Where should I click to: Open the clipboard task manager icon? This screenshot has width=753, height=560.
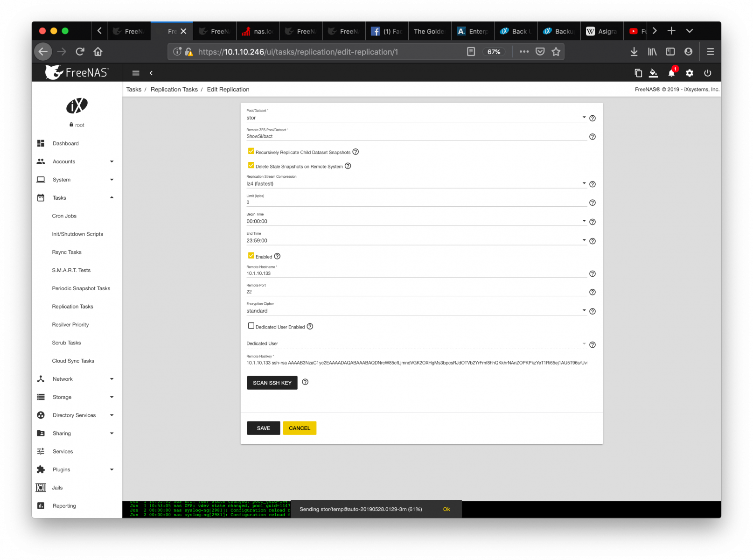click(638, 73)
